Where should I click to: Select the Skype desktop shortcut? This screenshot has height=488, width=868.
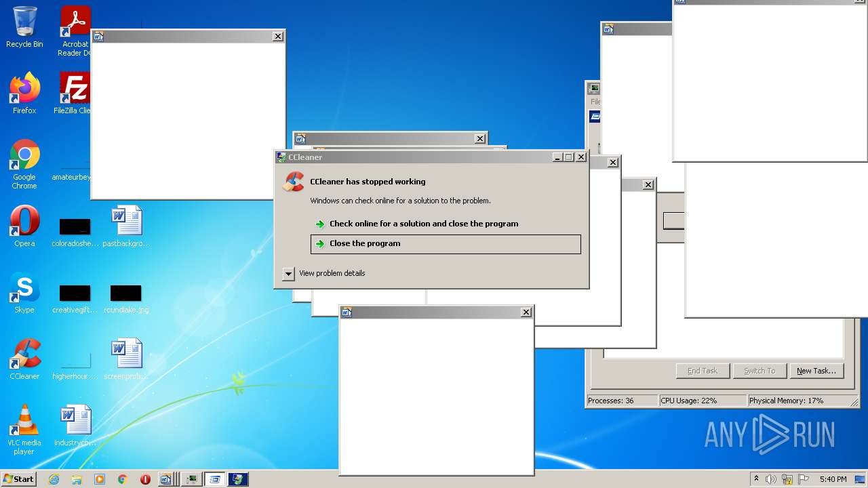[24, 293]
